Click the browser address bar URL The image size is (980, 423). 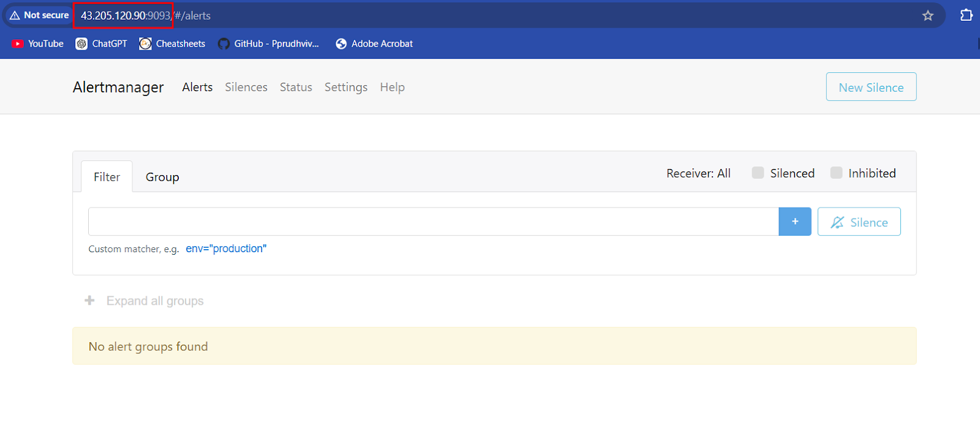click(146, 15)
